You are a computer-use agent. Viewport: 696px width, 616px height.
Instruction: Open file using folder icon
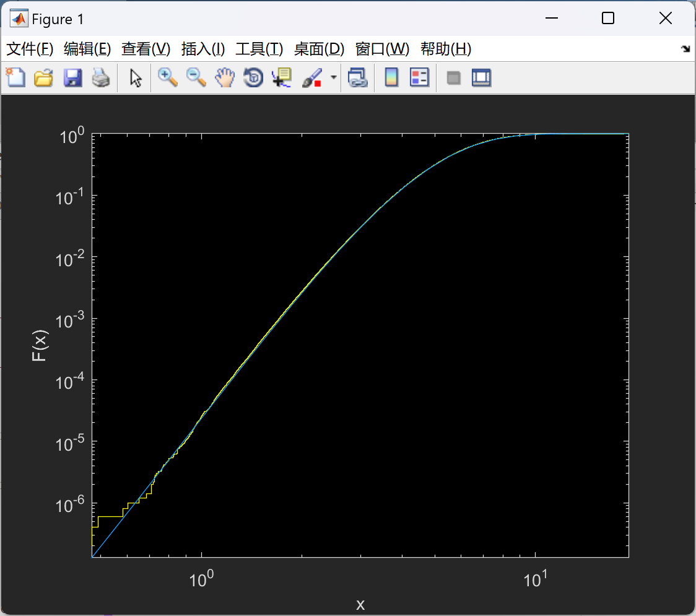(x=43, y=77)
